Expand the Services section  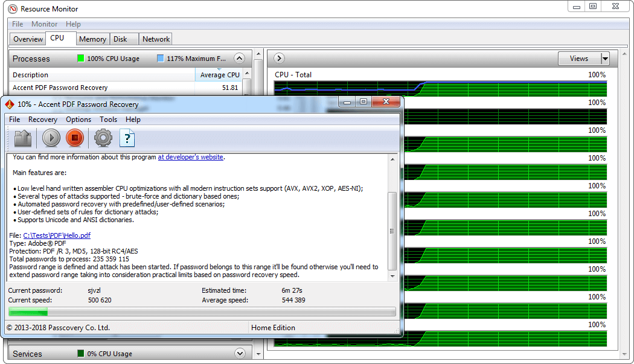pyautogui.click(x=239, y=354)
